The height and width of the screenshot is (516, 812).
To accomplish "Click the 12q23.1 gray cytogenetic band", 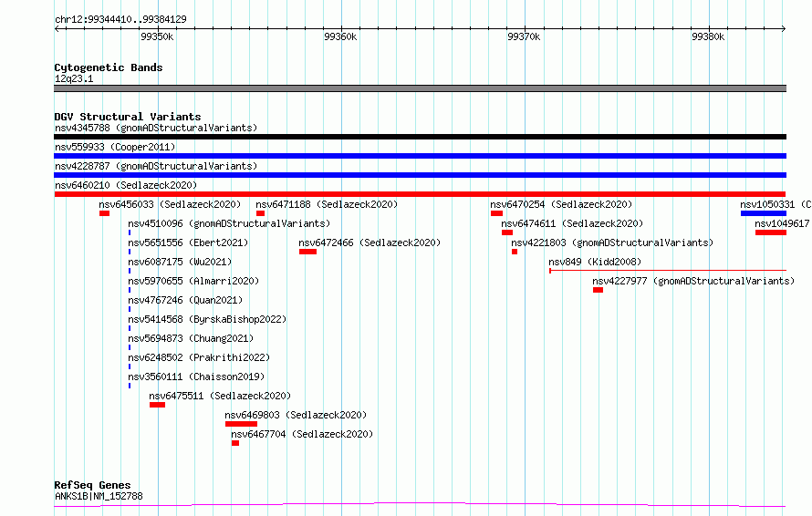I will [x=420, y=88].
